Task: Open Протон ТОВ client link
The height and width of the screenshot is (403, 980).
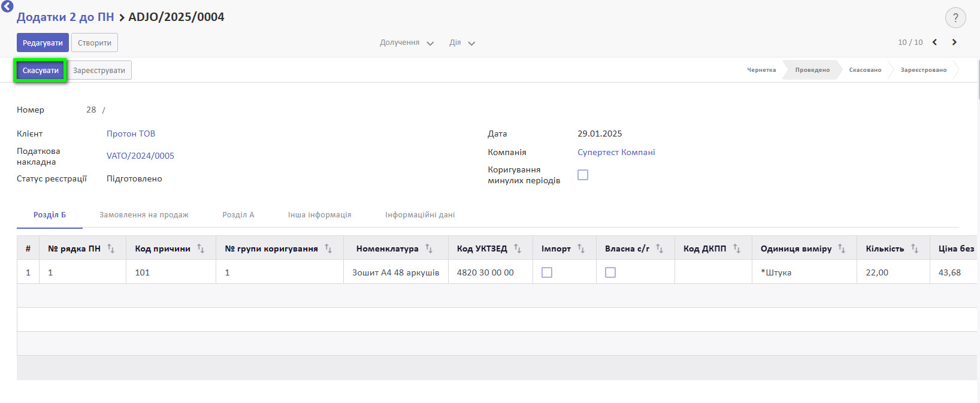Action: pyautogui.click(x=131, y=134)
